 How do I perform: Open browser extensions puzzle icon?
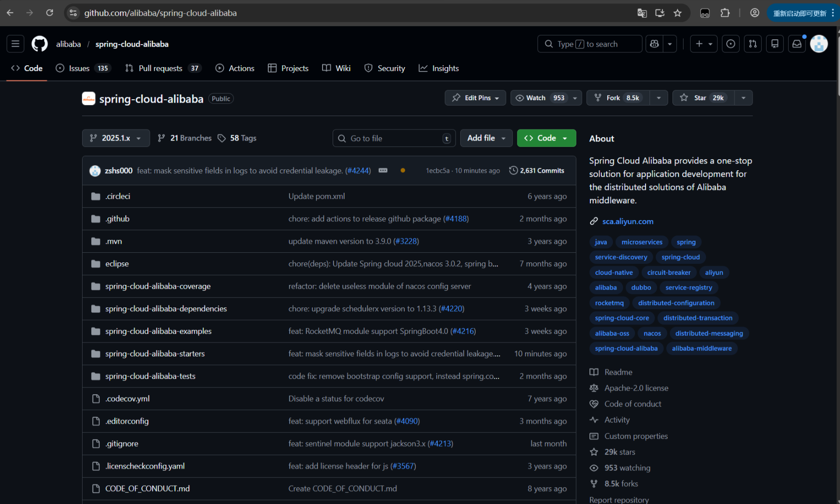click(x=725, y=13)
